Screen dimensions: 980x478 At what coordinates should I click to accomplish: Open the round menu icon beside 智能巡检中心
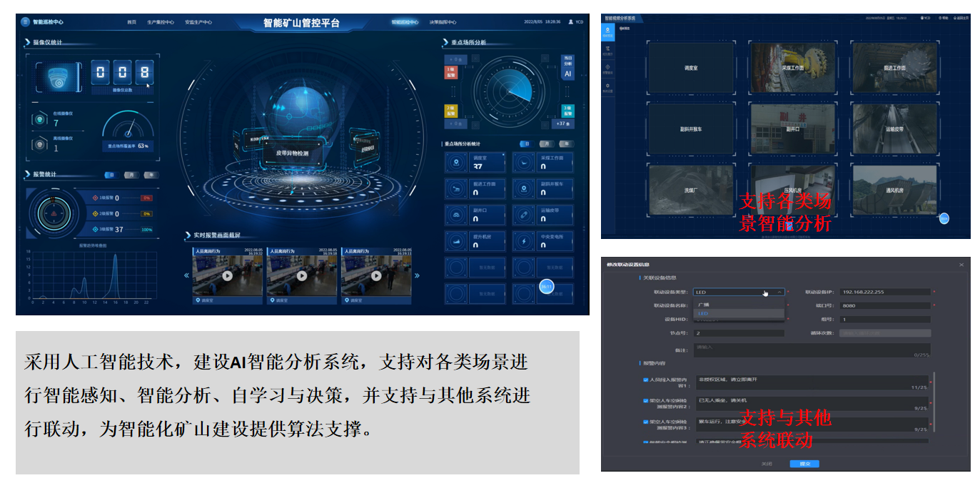[26, 22]
